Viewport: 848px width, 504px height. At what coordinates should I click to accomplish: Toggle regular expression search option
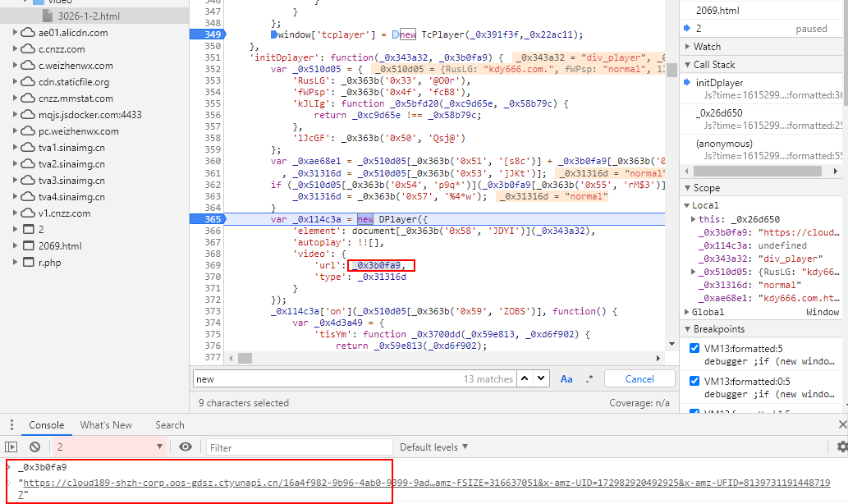pos(589,379)
